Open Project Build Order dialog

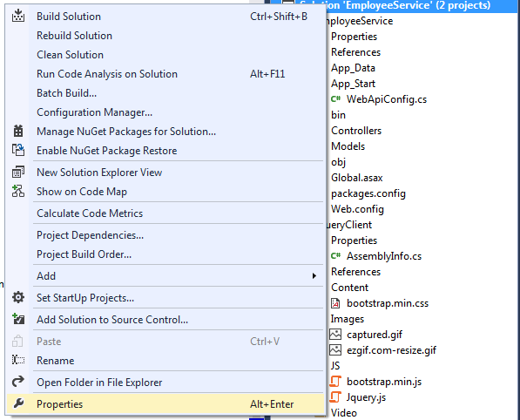click(x=165, y=254)
